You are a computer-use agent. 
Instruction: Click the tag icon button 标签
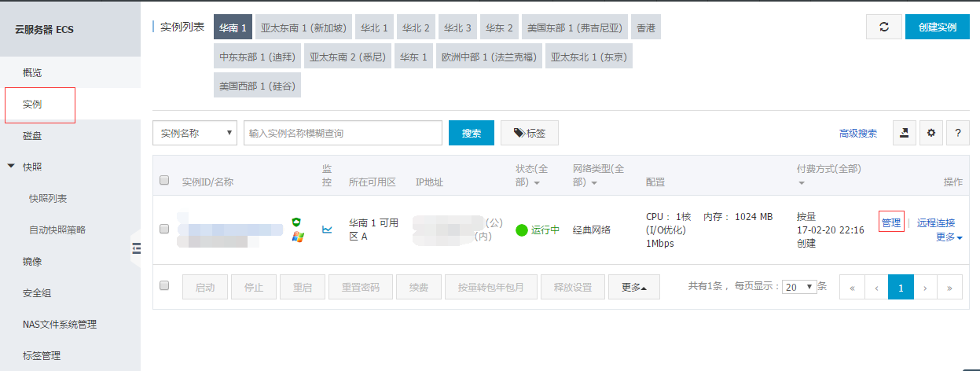(x=530, y=133)
